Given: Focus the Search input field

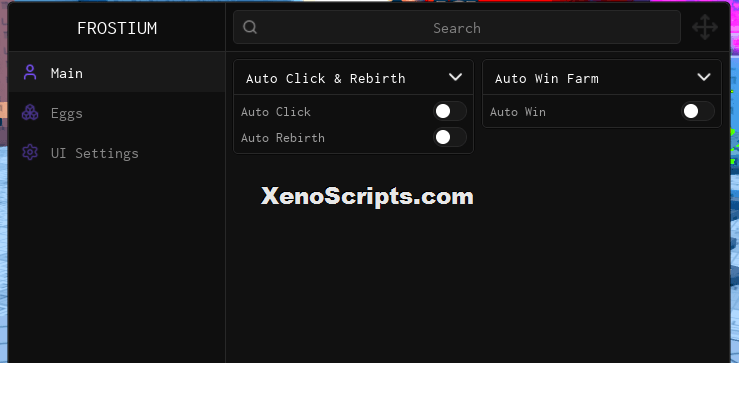Looking at the screenshot, I should 457,27.
